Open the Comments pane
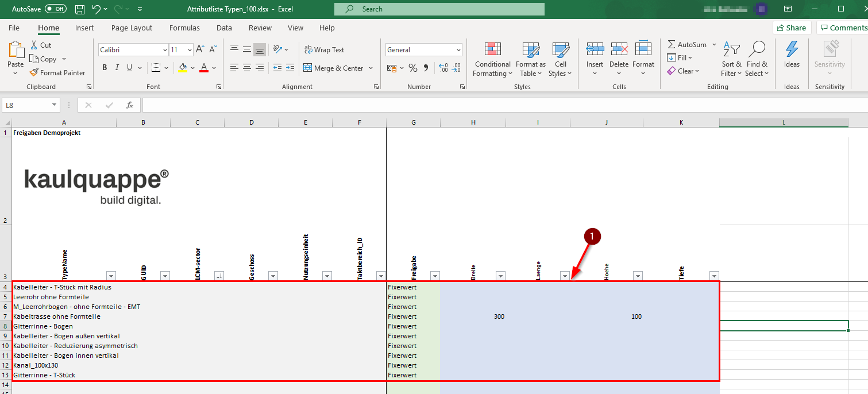The width and height of the screenshot is (868, 394). (x=843, y=28)
